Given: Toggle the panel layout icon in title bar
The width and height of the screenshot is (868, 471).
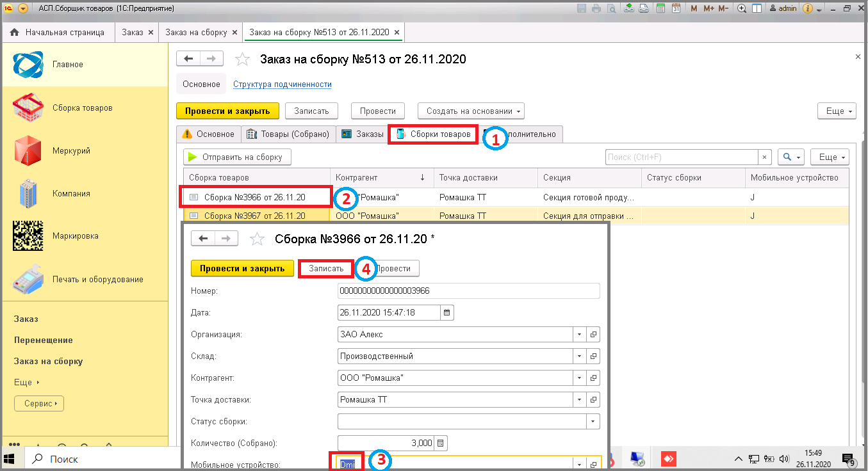Looking at the screenshot, I should [x=757, y=8].
